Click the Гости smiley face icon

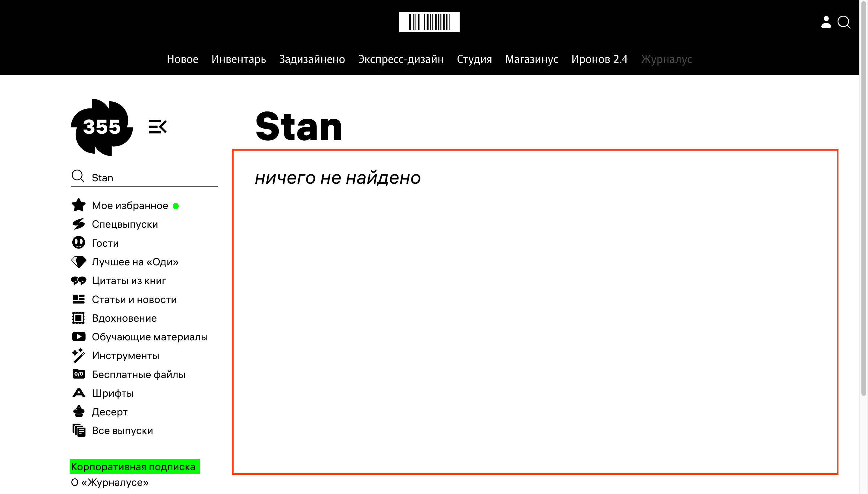point(78,242)
